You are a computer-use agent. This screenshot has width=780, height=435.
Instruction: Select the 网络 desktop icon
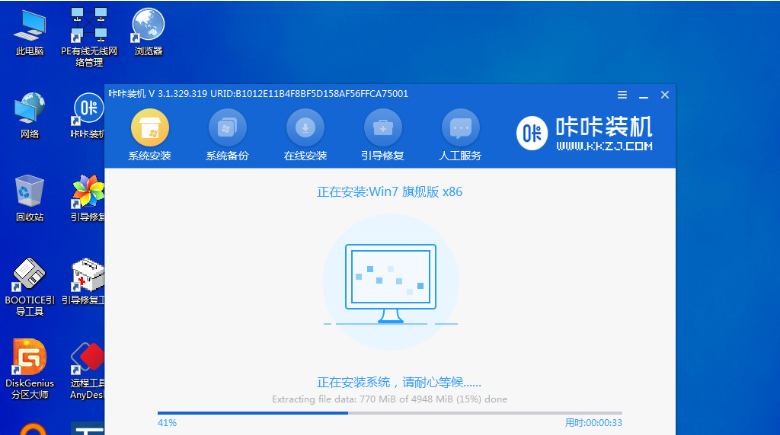[29, 108]
